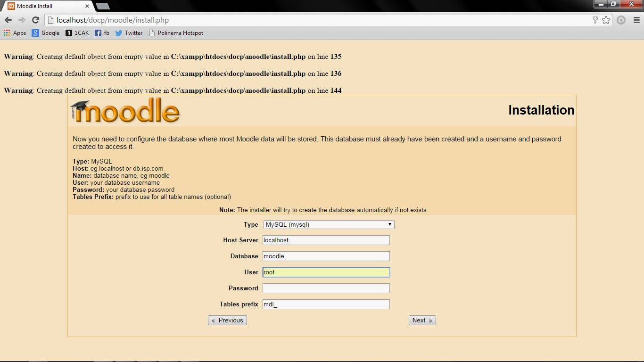Reload the install.php page
644x362 pixels.
pos(35,20)
